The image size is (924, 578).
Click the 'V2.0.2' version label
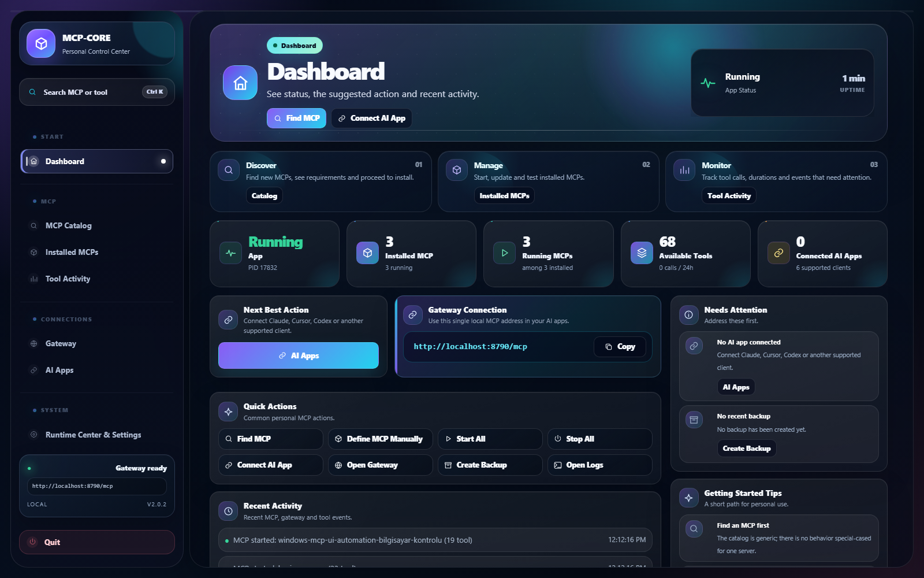coord(157,505)
